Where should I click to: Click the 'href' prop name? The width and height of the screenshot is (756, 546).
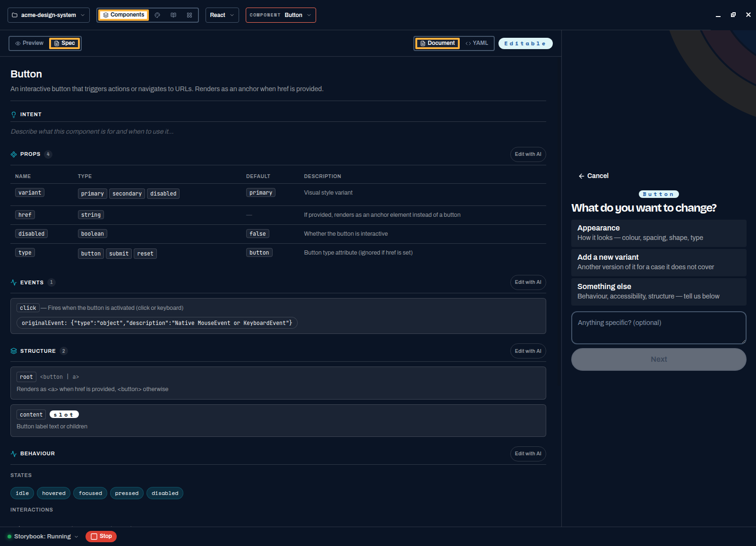coord(25,215)
